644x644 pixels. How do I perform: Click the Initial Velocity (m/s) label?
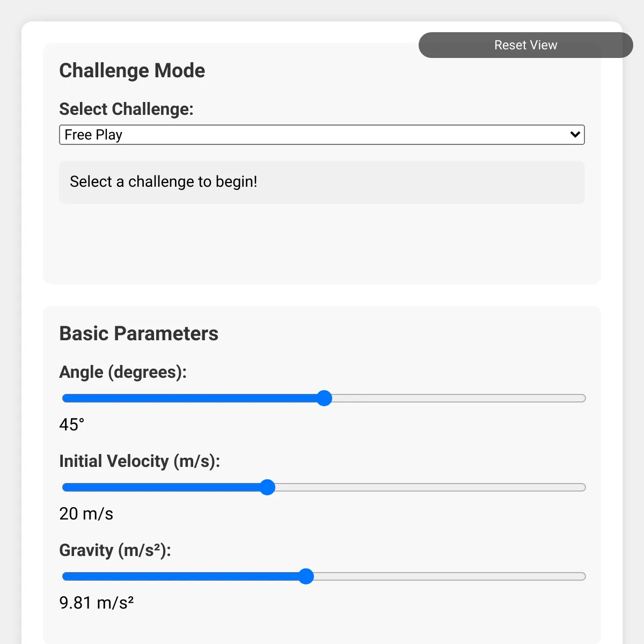(140, 461)
